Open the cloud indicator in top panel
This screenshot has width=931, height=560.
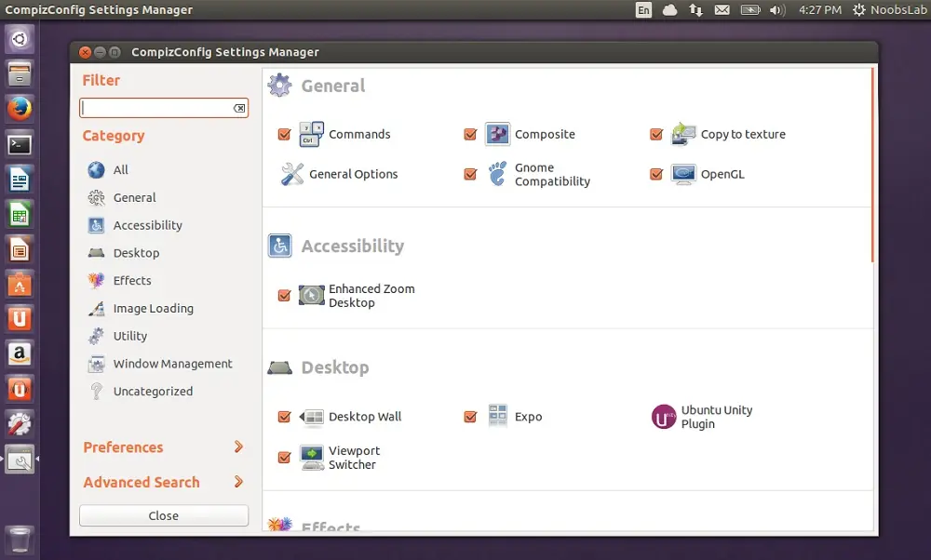click(669, 10)
